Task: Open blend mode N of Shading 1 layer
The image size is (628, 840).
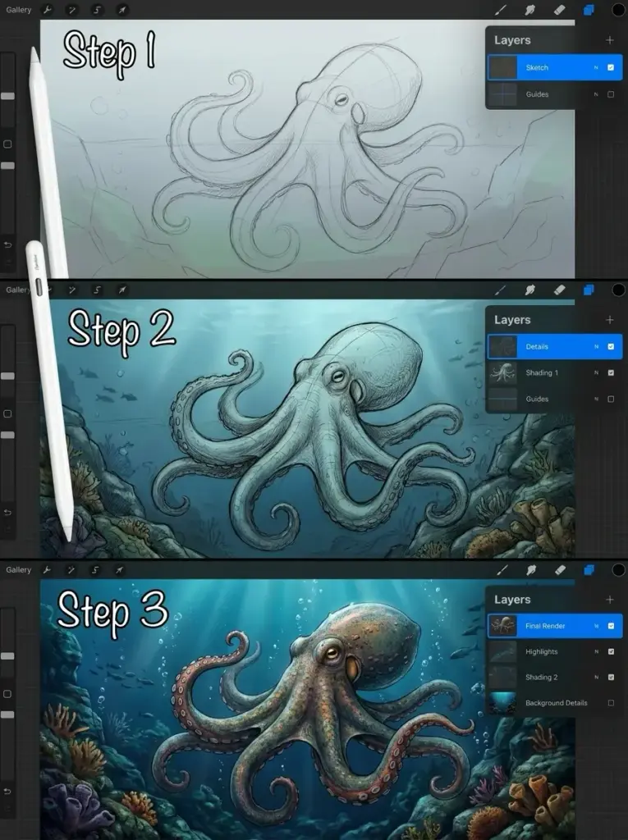Action: [x=596, y=373]
